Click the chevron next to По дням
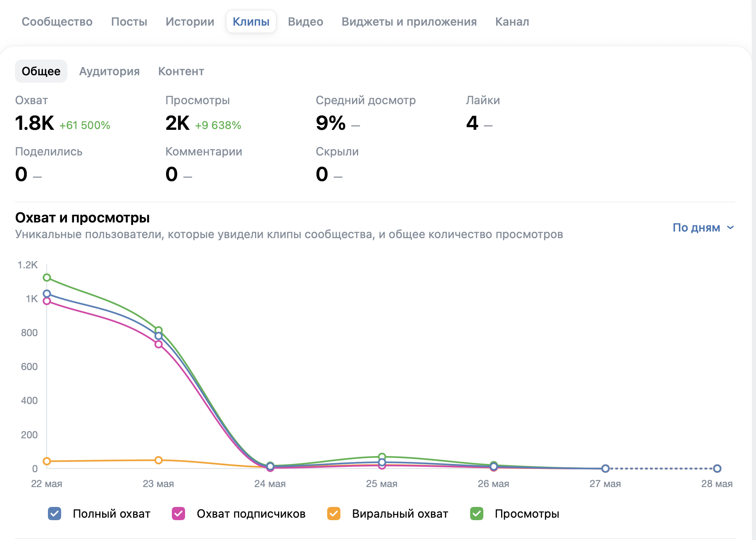The height and width of the screenshot is (540, 756). coord(730,227)
